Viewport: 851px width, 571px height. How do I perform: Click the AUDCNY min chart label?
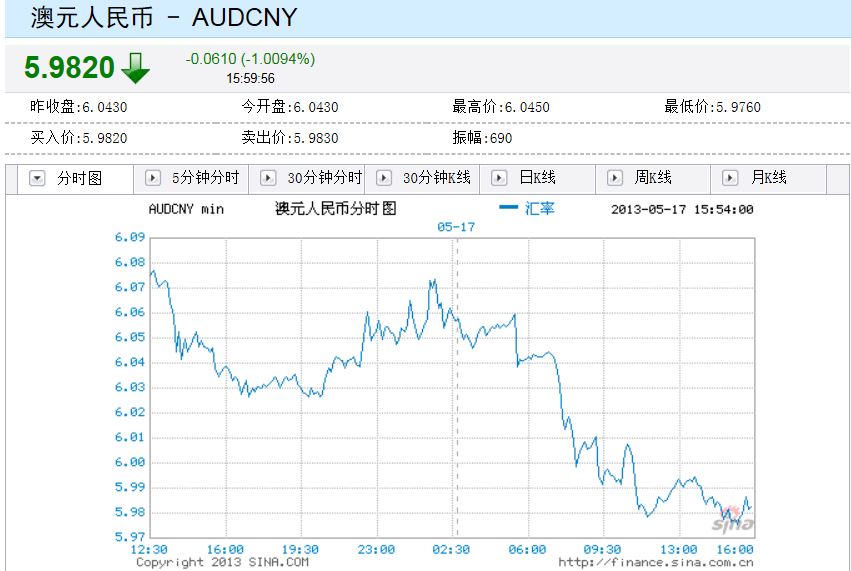[x=186, y=209]
